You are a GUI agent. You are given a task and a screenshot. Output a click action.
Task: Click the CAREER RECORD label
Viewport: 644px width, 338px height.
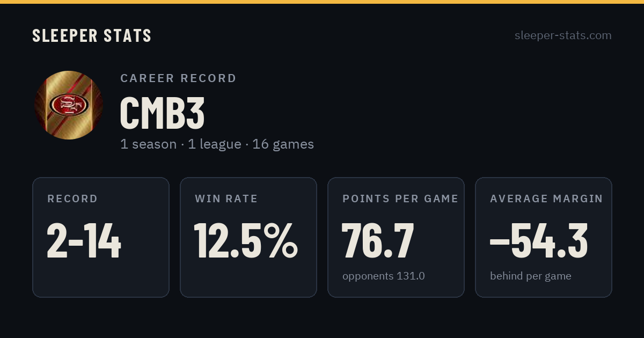[178, 78]
